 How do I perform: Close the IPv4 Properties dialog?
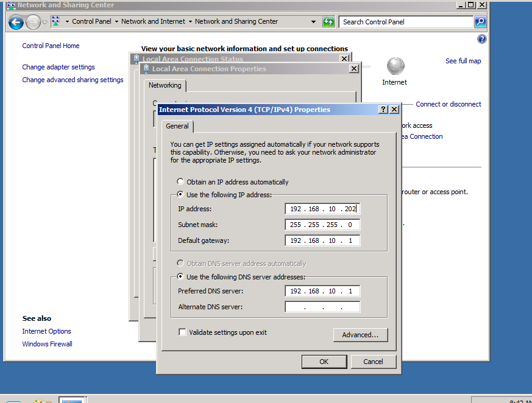[x=394, y=110]
